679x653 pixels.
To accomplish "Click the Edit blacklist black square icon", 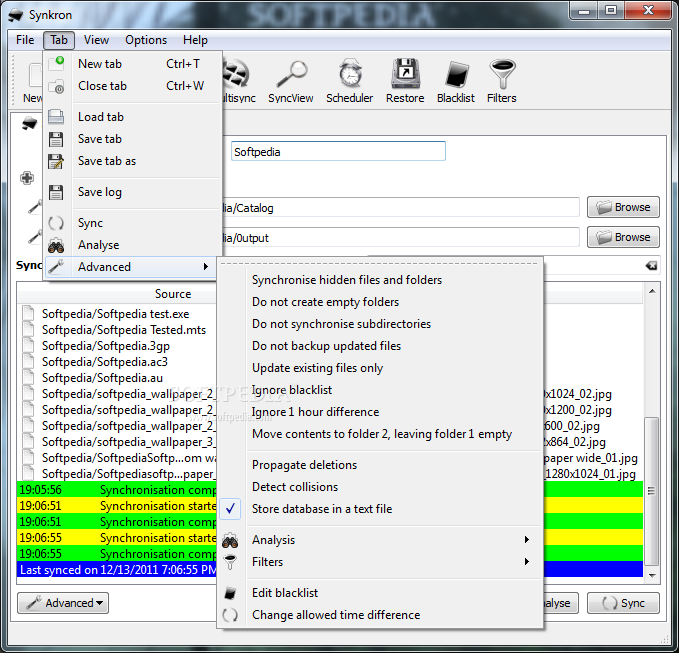I will [230, 593].
